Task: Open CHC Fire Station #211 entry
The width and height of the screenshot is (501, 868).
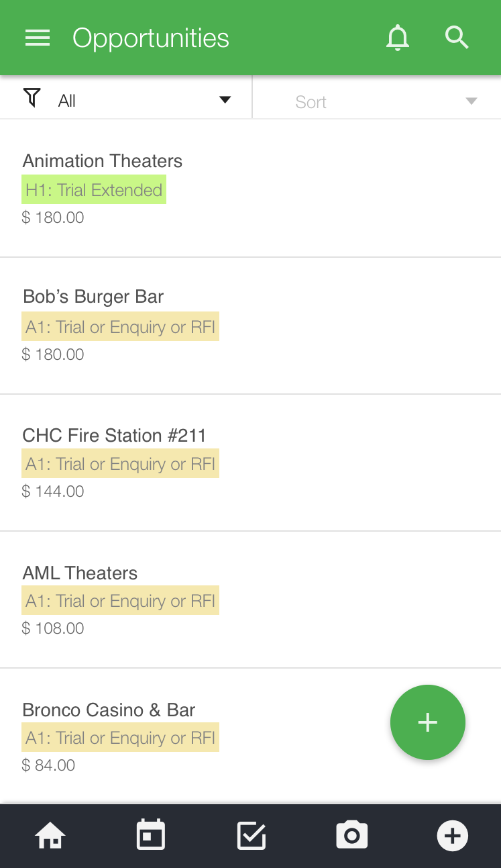Action: tap(114, 435)
